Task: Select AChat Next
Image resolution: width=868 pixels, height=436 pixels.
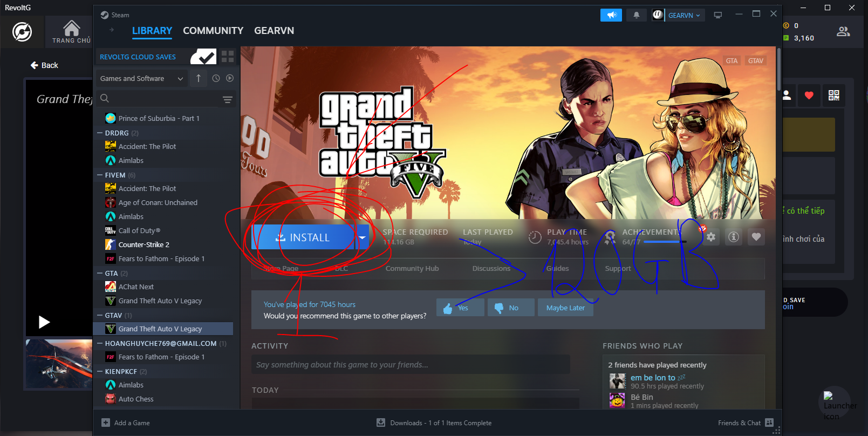Action: (x=136, y=287)
